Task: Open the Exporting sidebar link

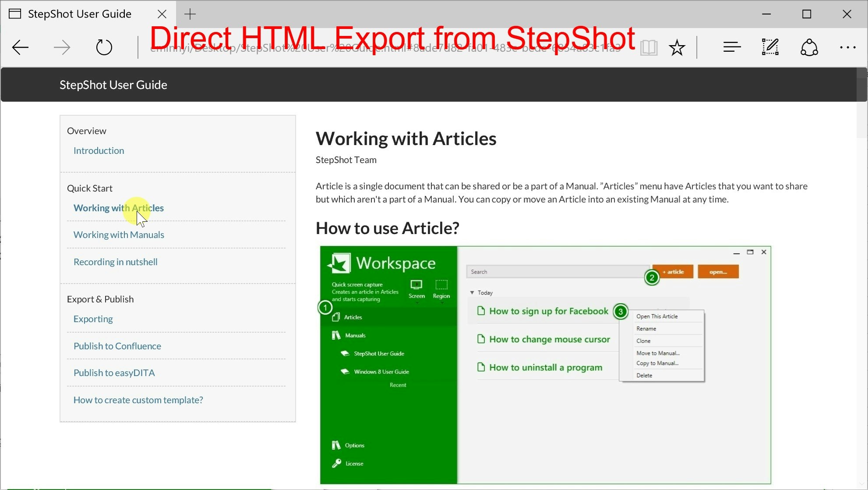Action: click(x=93, y=319)
